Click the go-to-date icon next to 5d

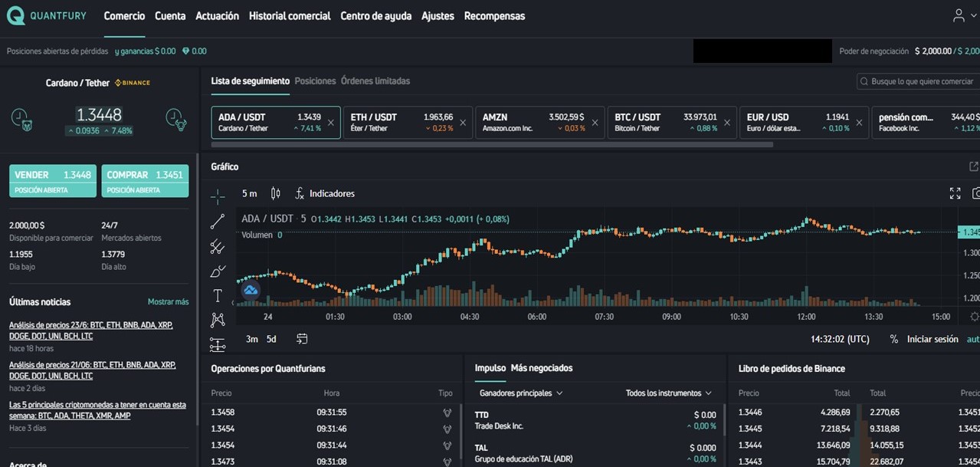click(302, 338)
